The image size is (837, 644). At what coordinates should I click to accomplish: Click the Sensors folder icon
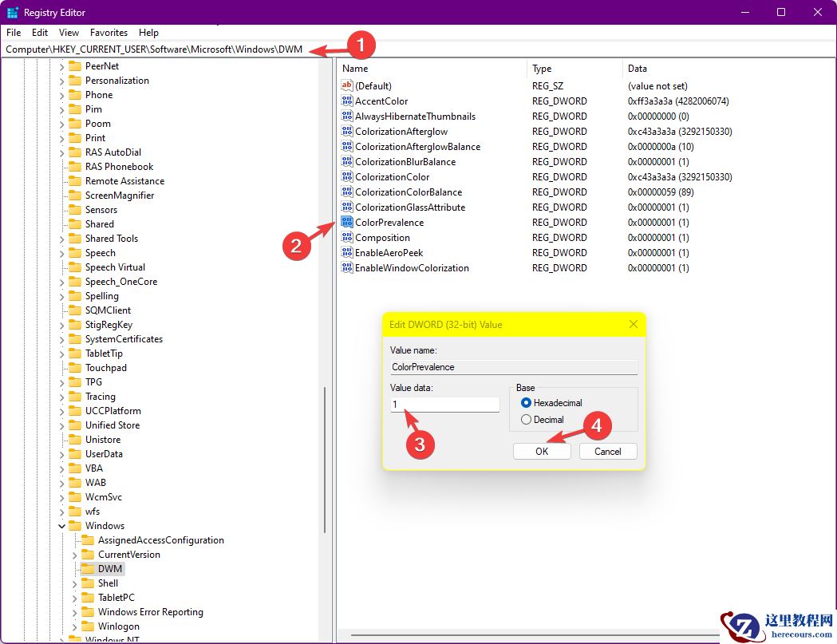pos(75,210)
